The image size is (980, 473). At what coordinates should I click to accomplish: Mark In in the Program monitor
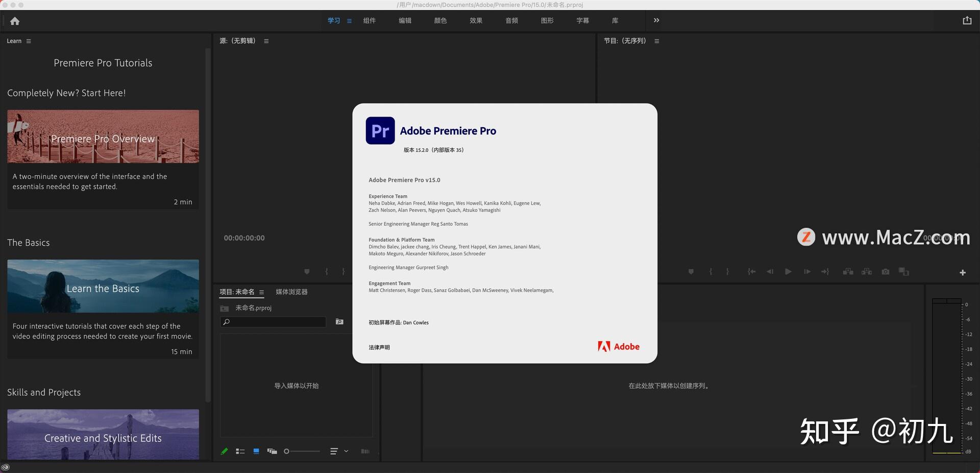(x=710, y=272)
